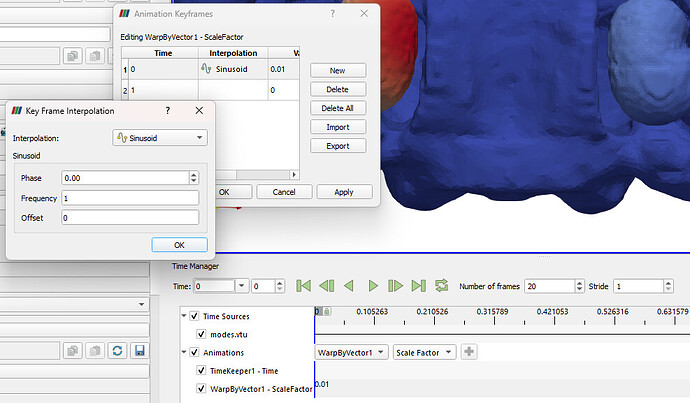Click the reload refresh icon in left panel
This screenshot has height=403, width=690.
click(x=117, y=351)
